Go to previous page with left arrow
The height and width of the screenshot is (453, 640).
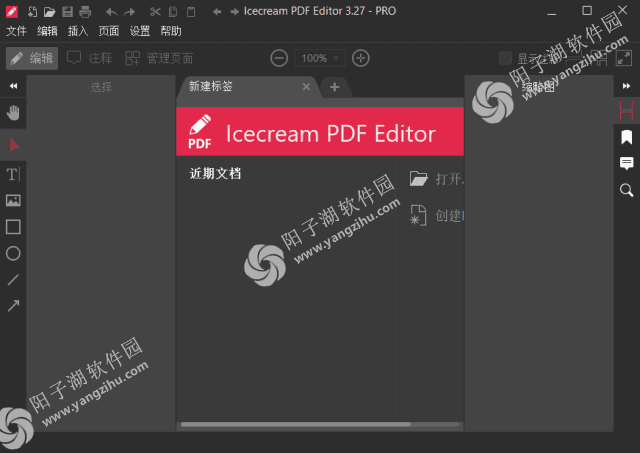tap(217, 12)
